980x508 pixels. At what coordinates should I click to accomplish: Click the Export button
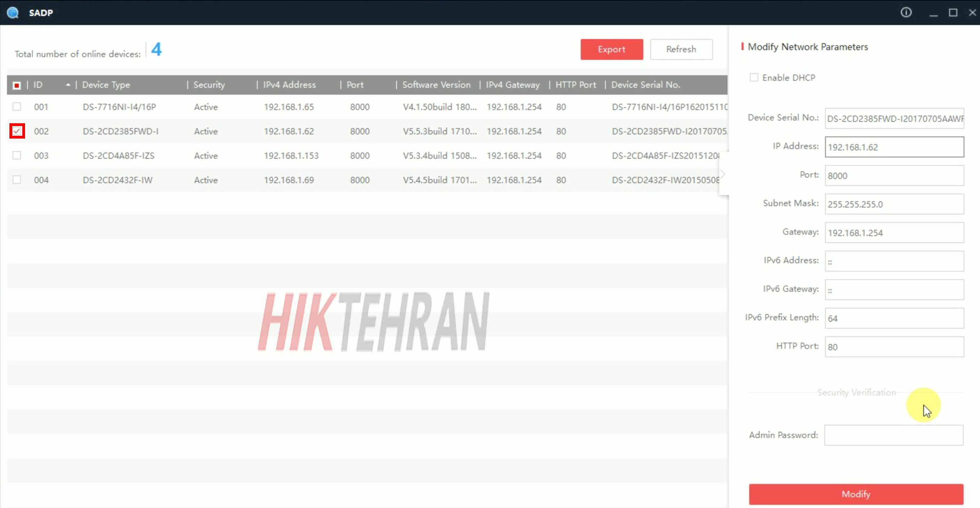[611, 49]
